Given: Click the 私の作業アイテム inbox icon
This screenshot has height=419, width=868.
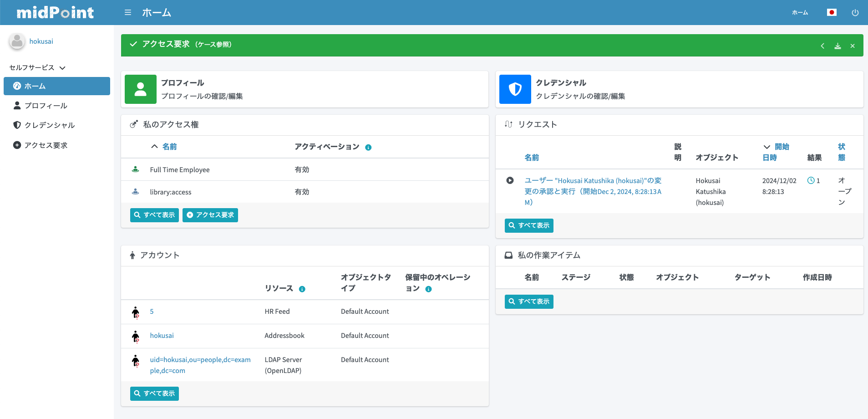Looking at the screenshot, I should click(x=508, y=255).
